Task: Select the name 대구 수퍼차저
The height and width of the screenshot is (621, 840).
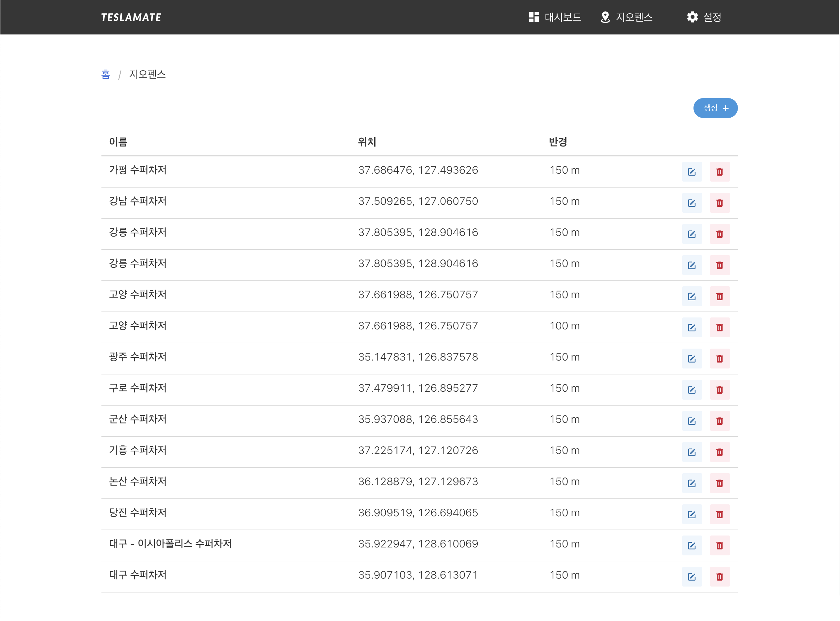Action: (138, 575)
